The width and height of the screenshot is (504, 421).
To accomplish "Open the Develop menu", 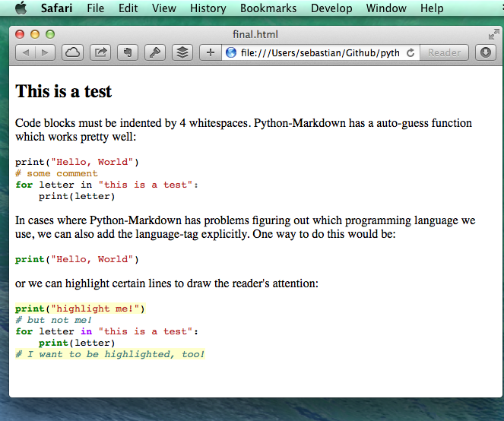I will click(x=331, y=8).
